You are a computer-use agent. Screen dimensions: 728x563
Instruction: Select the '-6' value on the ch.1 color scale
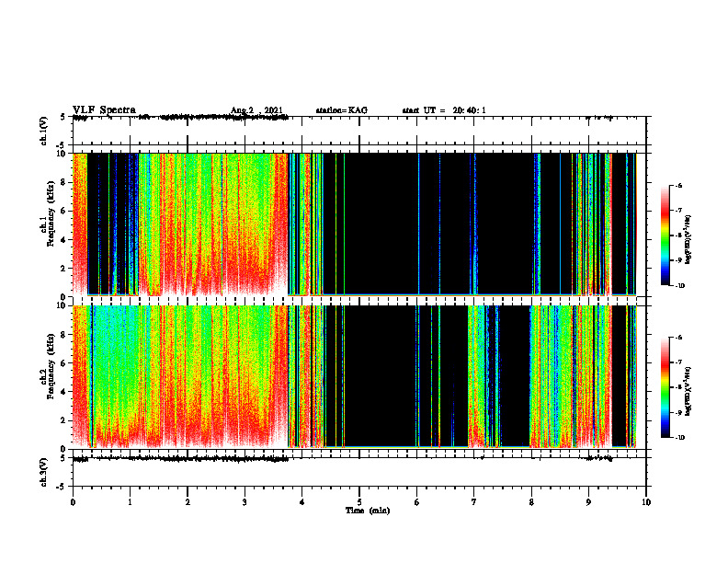678,185
